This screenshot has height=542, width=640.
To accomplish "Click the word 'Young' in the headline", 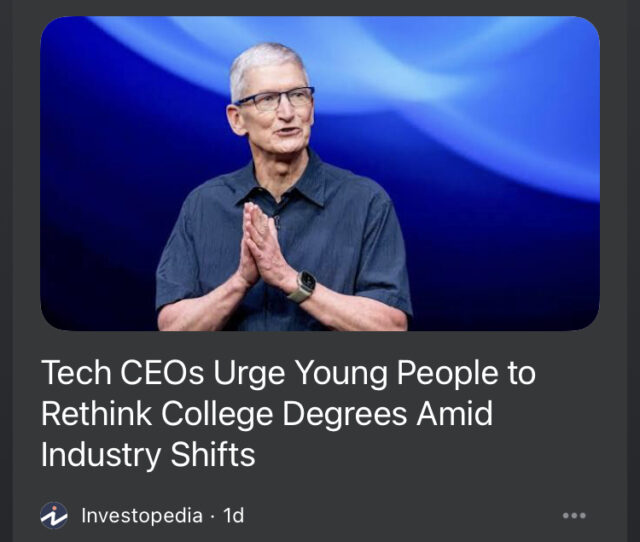I will tap(335, 374).
